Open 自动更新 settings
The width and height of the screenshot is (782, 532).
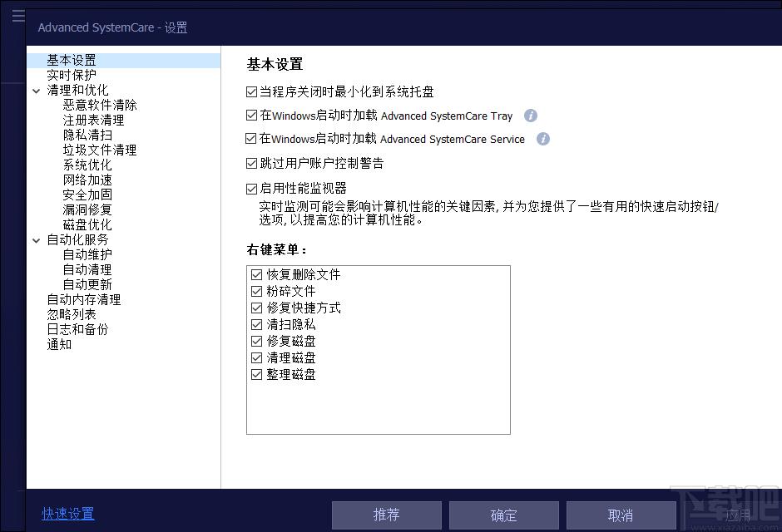87,284
